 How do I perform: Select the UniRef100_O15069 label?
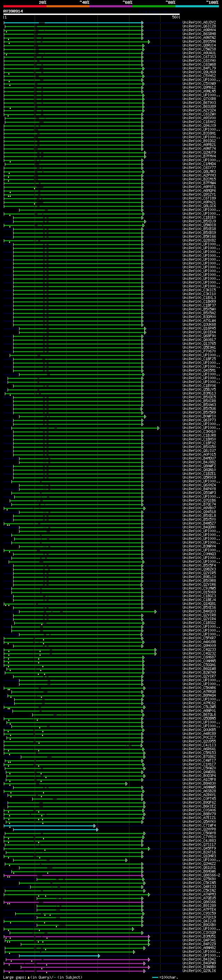click(x=199, y=592)
